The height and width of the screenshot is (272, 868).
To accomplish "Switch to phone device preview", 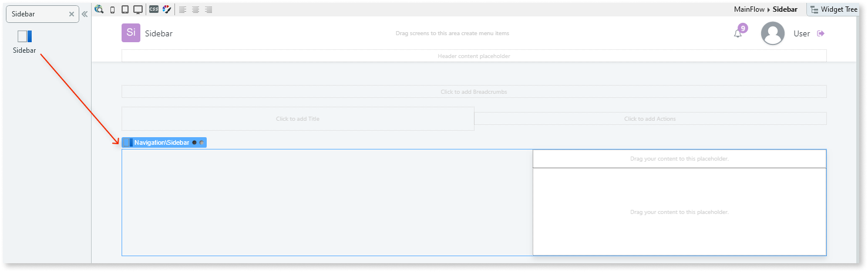I will (x=112, y=10).
